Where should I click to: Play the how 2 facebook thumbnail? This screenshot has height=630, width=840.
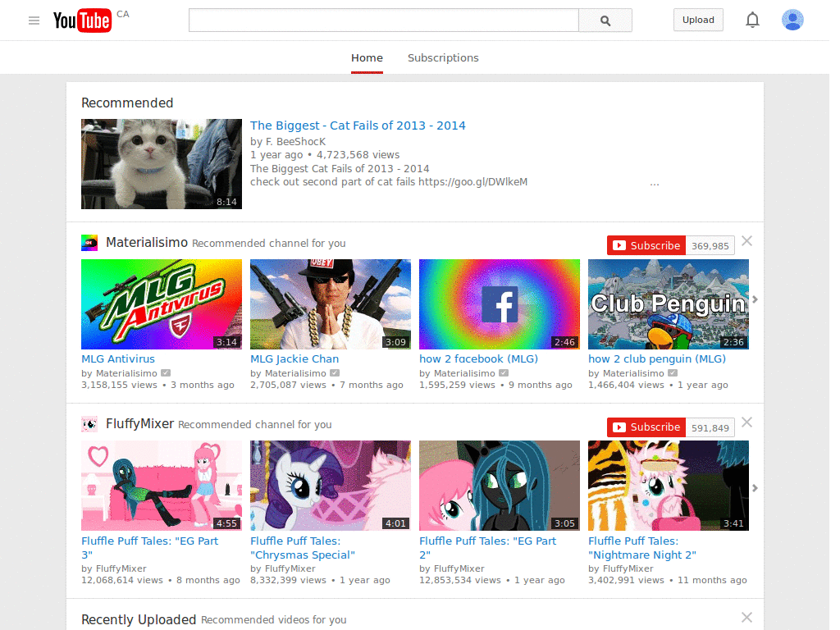pos(500,304)
